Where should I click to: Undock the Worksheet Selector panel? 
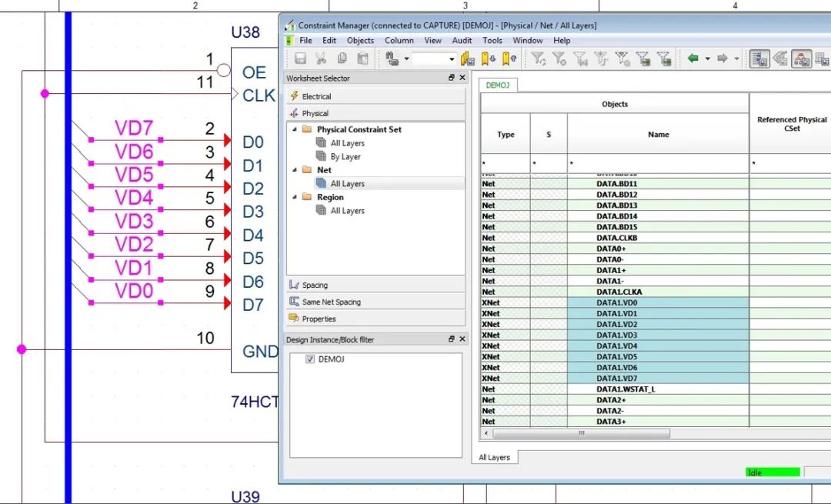coord(452,78)
